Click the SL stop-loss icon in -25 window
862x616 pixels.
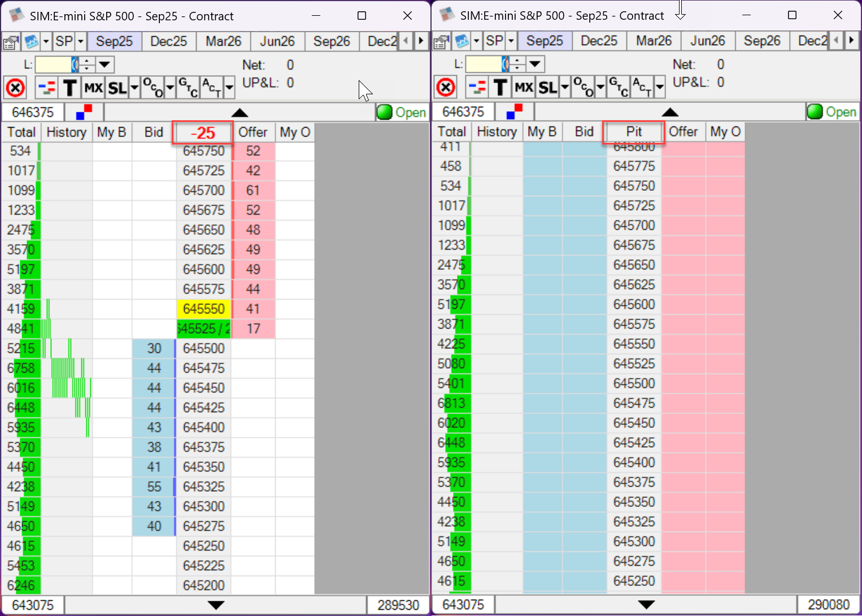point(117,88)
